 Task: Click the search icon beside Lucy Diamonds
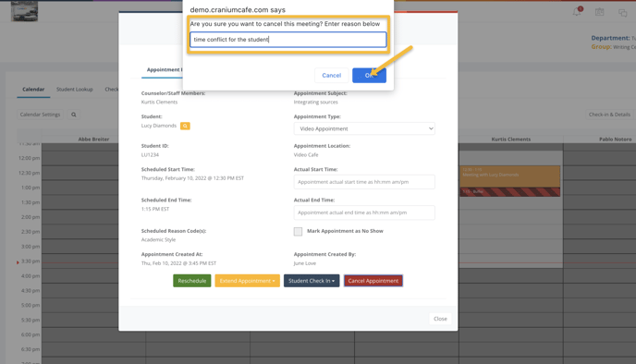coord(185,126)
